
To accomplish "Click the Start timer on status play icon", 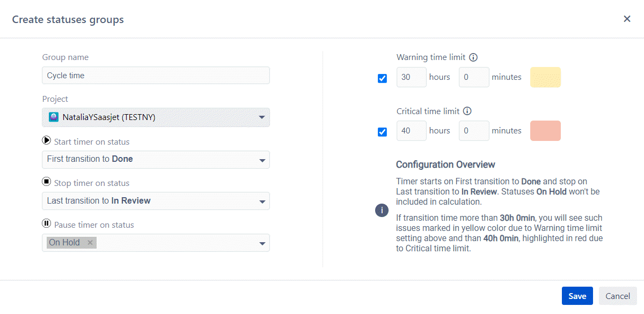I will click(x=47, y=140).
